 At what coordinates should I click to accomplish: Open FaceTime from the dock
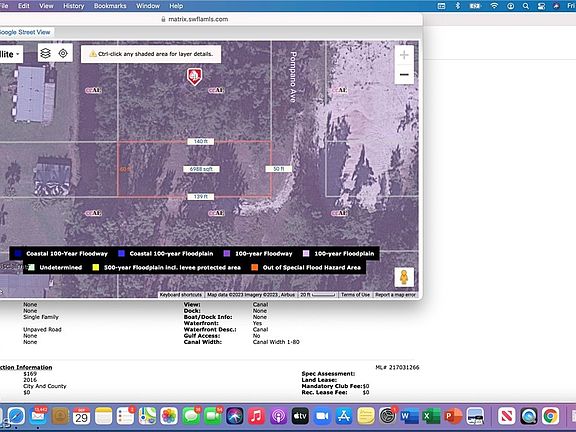pos(213,416)
